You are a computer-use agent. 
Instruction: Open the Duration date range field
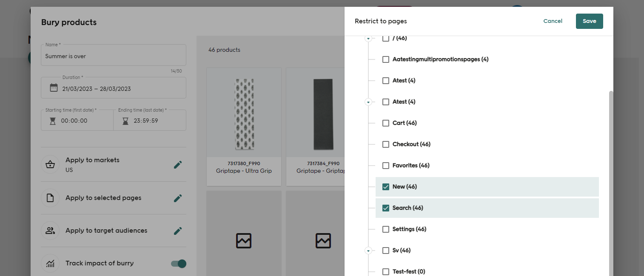pyautogui.click(x=114, y=88)
